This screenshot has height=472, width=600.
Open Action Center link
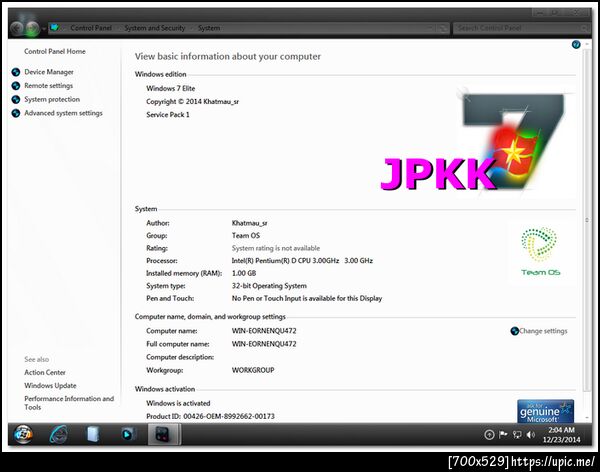(x=45, y=372)
